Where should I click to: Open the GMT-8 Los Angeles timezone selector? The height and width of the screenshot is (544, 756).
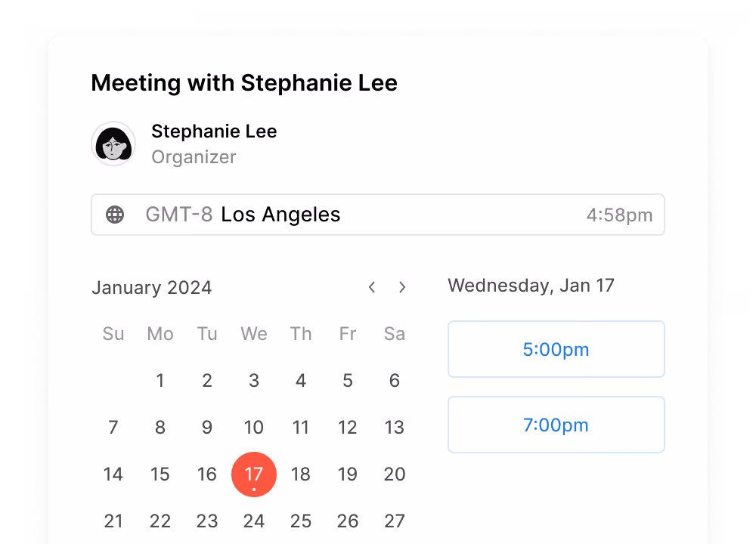pyautogui.click(x=377, y=215)
